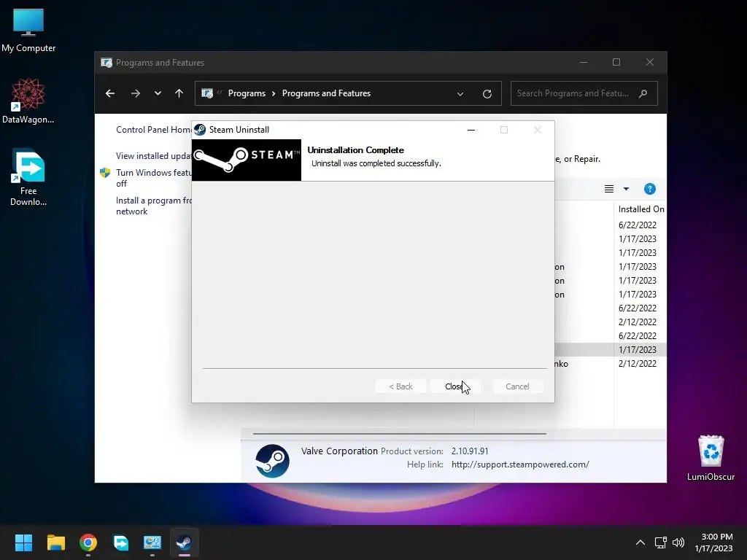Screen dimensions: 747x560
Task: Open the network status tray icon
Action: pos(660,542)
